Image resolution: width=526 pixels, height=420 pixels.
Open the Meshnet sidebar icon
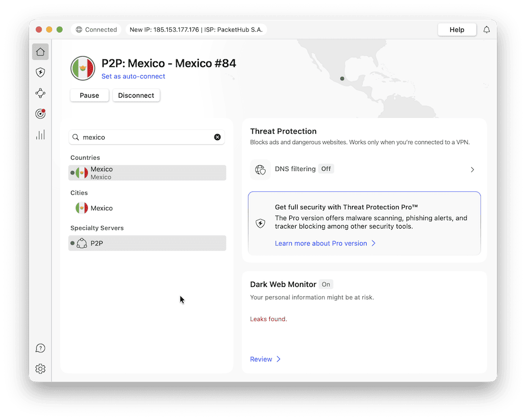pyautogui.click(x=41, y=93)
